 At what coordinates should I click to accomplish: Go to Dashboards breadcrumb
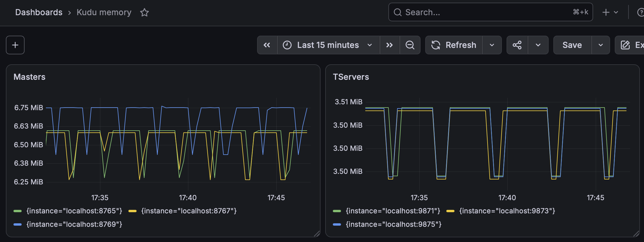pyautogui.click(x=39, y=12)
